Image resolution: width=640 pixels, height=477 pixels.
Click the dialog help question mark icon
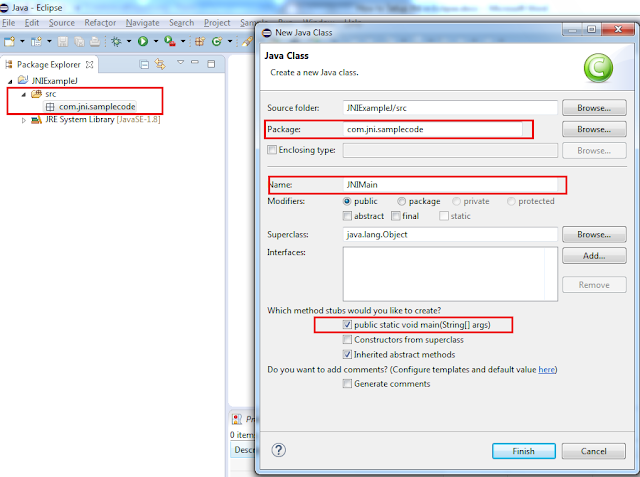(x=278, y=450)
